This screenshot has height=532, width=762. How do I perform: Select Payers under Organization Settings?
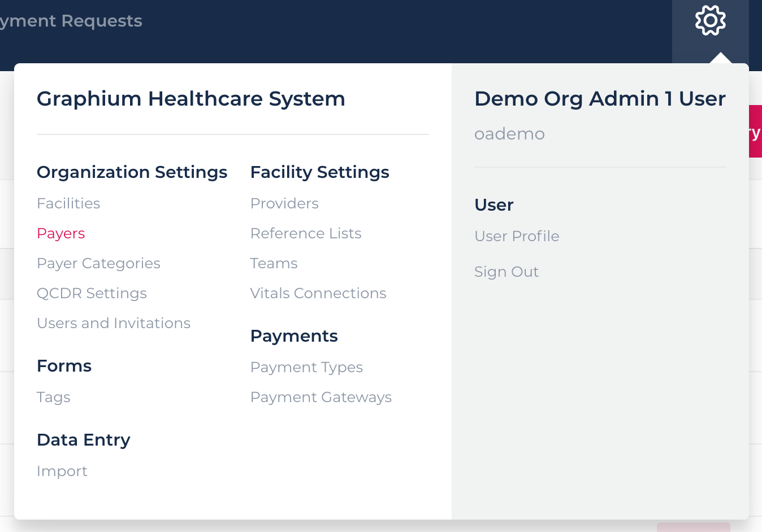pos(61,233)
